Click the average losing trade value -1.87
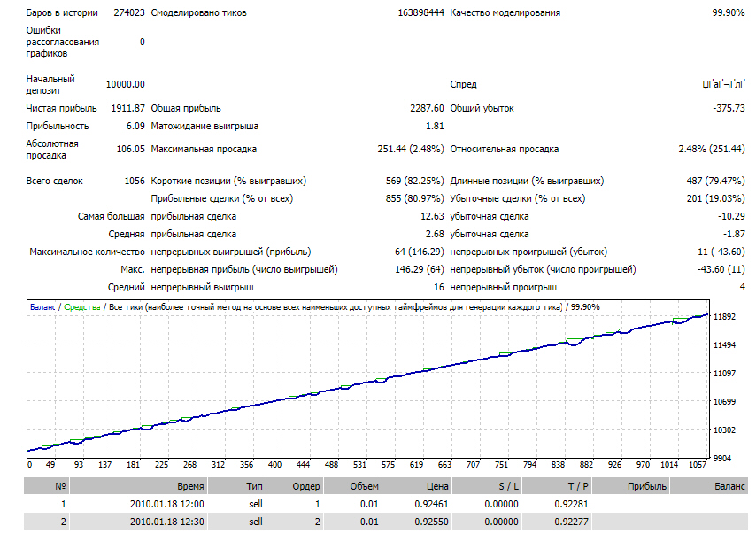The image size is (756, 534). (733, 235)
